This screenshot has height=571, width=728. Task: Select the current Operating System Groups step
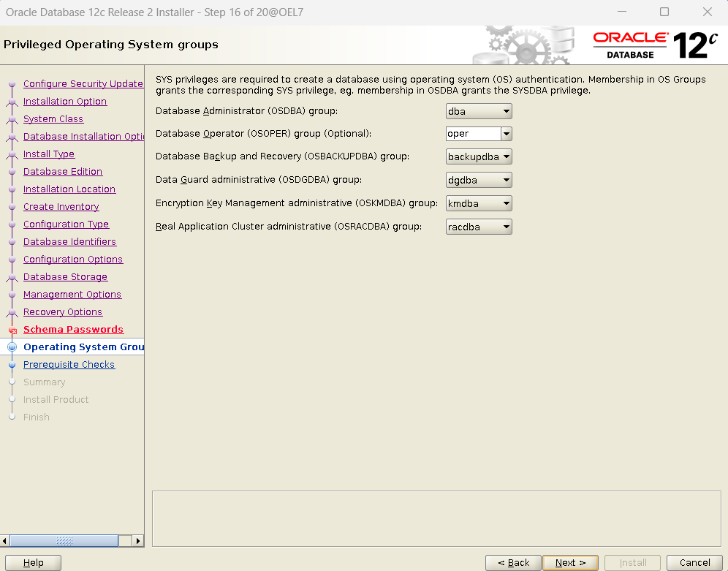(x=83, y=347)
